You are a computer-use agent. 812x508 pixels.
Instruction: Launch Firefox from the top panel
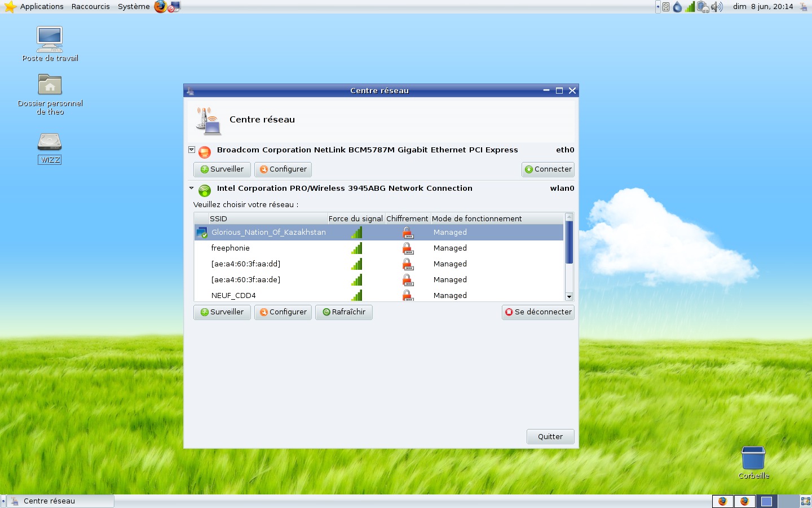(161, 7)
